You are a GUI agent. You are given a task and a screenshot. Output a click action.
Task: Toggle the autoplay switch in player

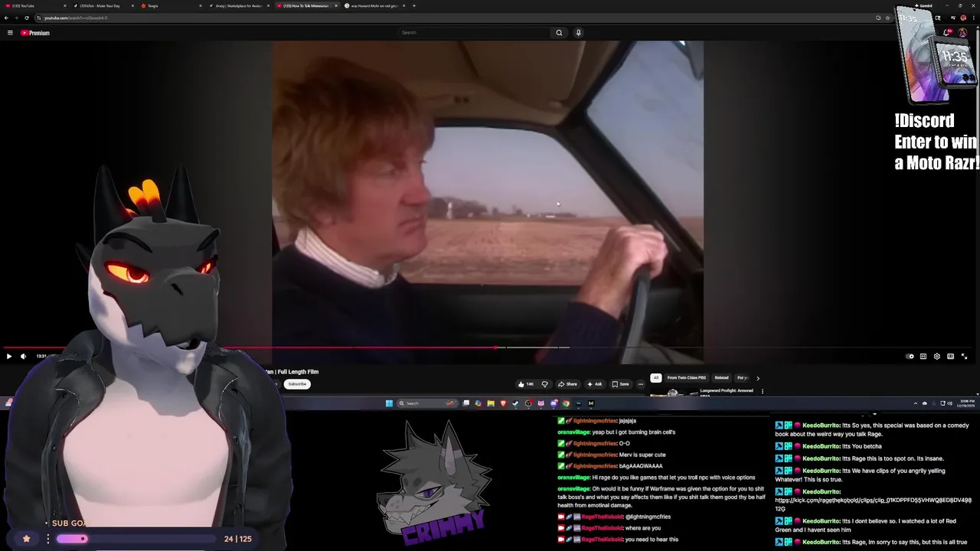coord(910,356)
